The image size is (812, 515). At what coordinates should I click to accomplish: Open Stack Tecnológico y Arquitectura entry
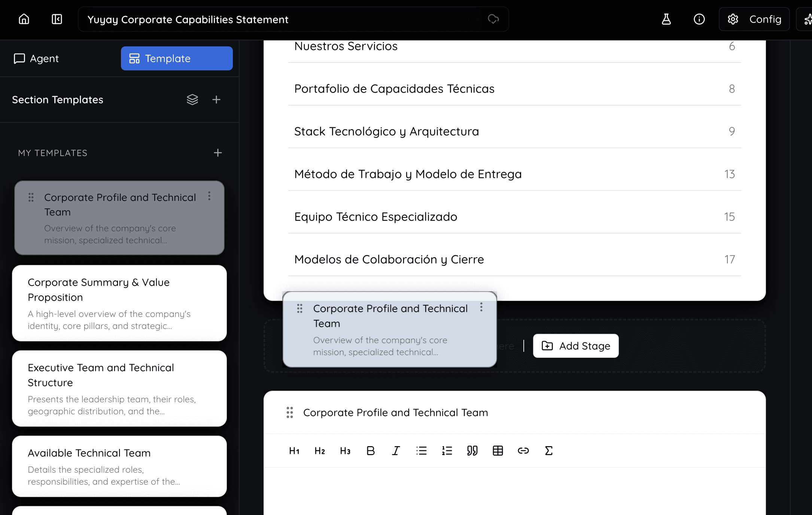tap(514, 132)
